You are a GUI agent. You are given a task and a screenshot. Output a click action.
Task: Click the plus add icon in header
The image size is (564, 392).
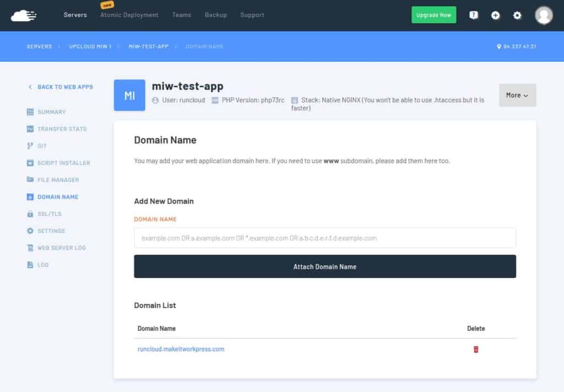coord(495,15)
